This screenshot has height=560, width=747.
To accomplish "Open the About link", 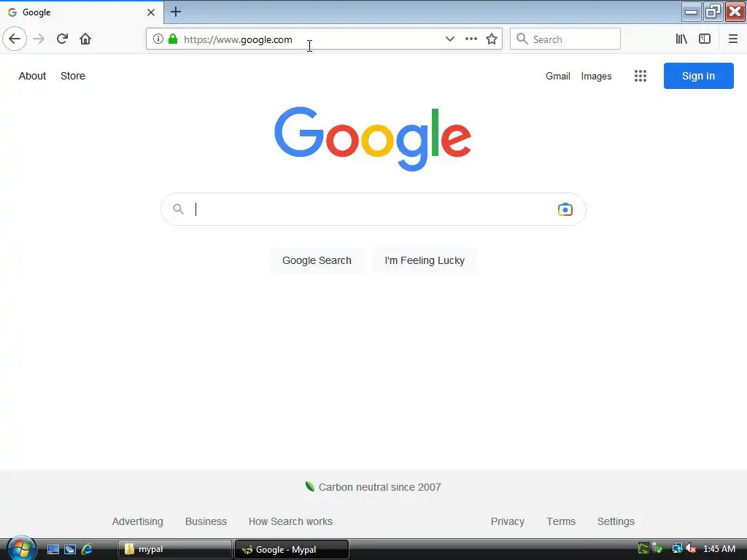I will 32,76.
